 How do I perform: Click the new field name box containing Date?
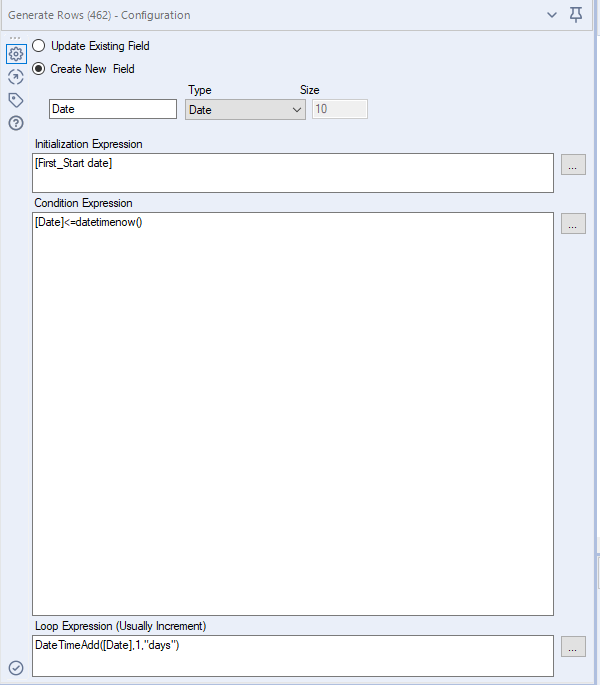[x=113, y=109]
